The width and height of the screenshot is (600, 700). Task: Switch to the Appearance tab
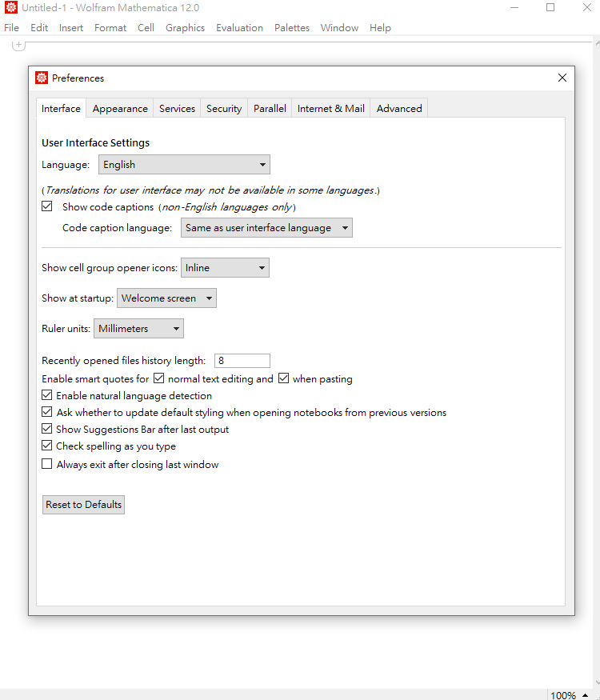tap(120, 109)
